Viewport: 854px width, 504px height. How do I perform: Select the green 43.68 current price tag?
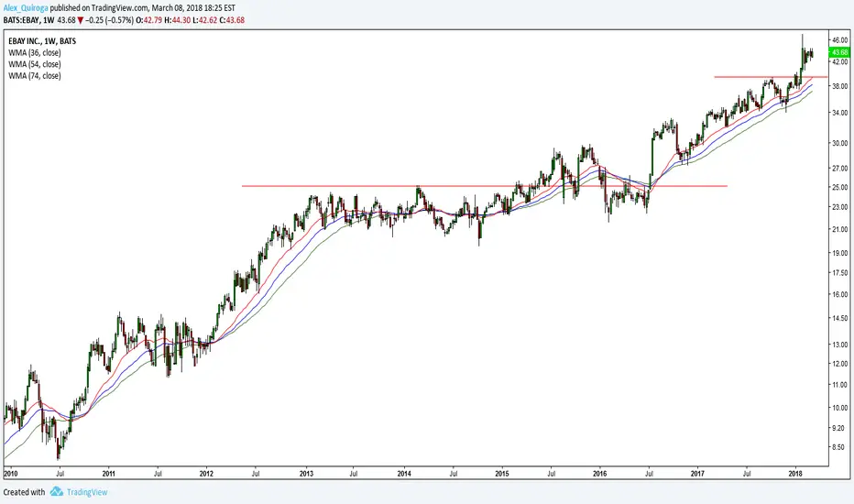coord(838,52)
